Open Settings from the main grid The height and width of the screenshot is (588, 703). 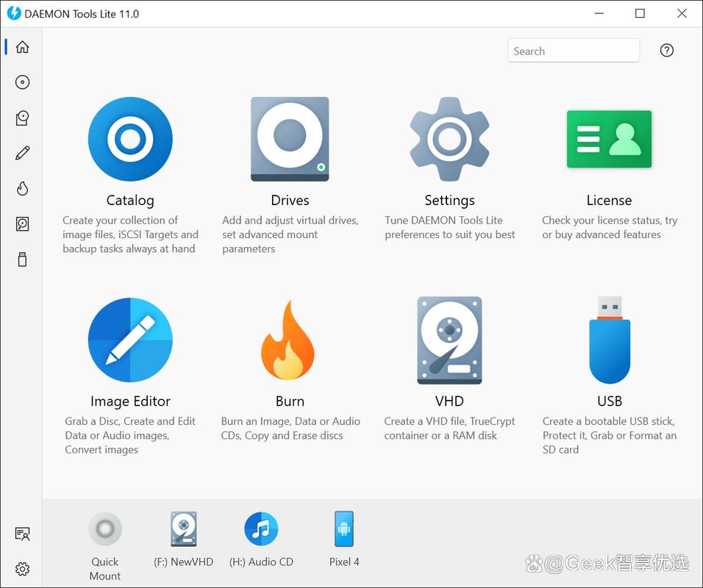coord(449,140)
